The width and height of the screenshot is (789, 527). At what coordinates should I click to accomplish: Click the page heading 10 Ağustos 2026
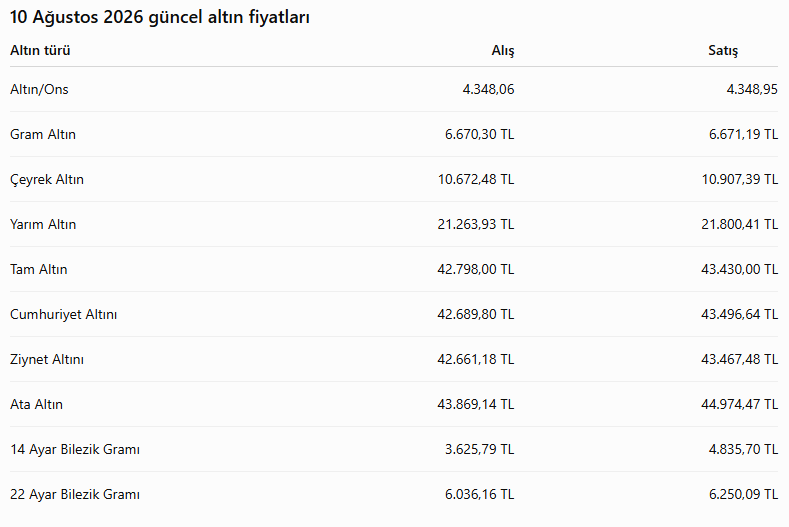click(x=76, y=17)
